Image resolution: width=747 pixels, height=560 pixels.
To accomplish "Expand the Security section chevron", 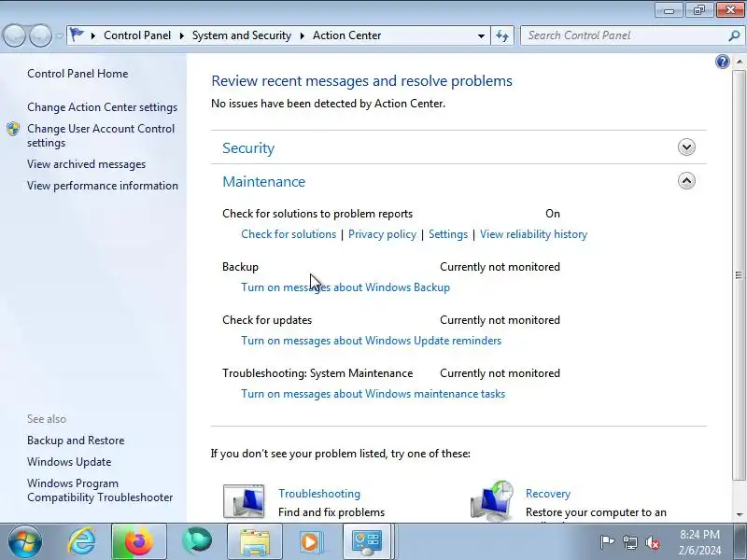I will click(x=686, y=147).
